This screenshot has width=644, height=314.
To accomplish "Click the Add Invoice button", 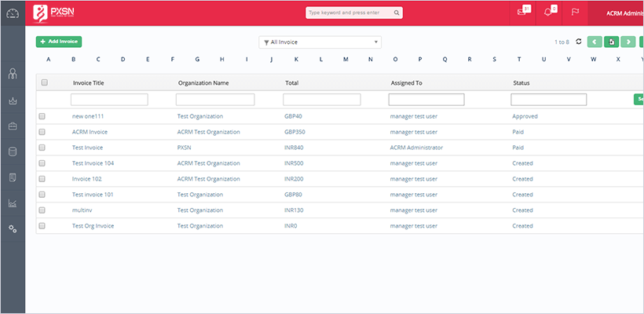I will click(x=59, y=42).
